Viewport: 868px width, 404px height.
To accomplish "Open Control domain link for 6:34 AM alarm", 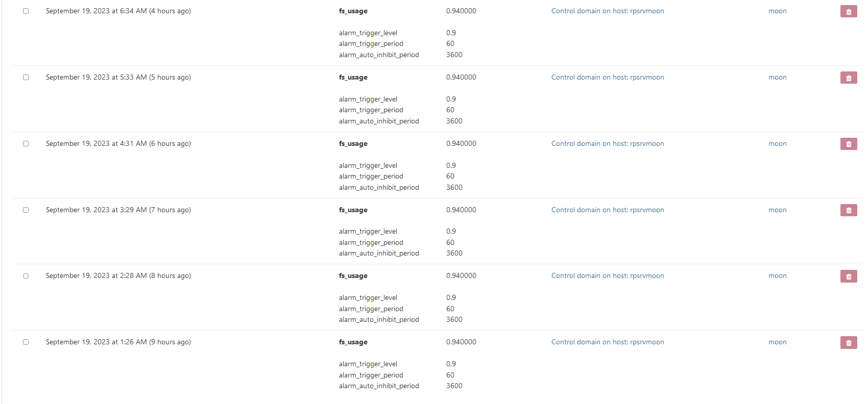I will (607, 11).
